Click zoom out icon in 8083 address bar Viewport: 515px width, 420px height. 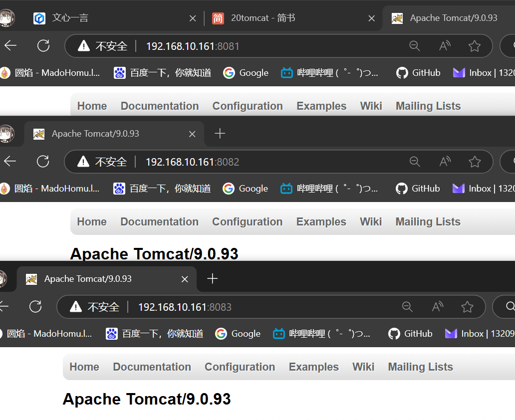point(407,307)
